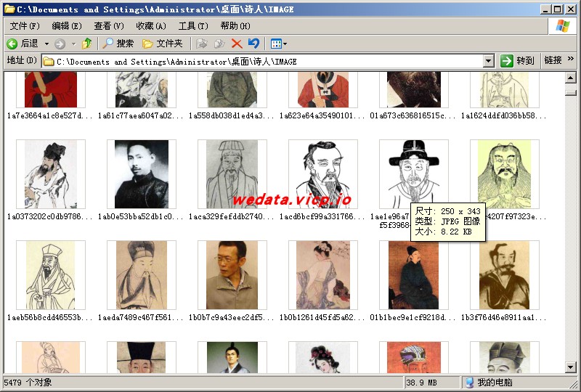Viewport: 581px width, 392px height.
Task: Select thumbnail 1a0373202c0db9786 painted poet
Action: click(x=51, y=174)
